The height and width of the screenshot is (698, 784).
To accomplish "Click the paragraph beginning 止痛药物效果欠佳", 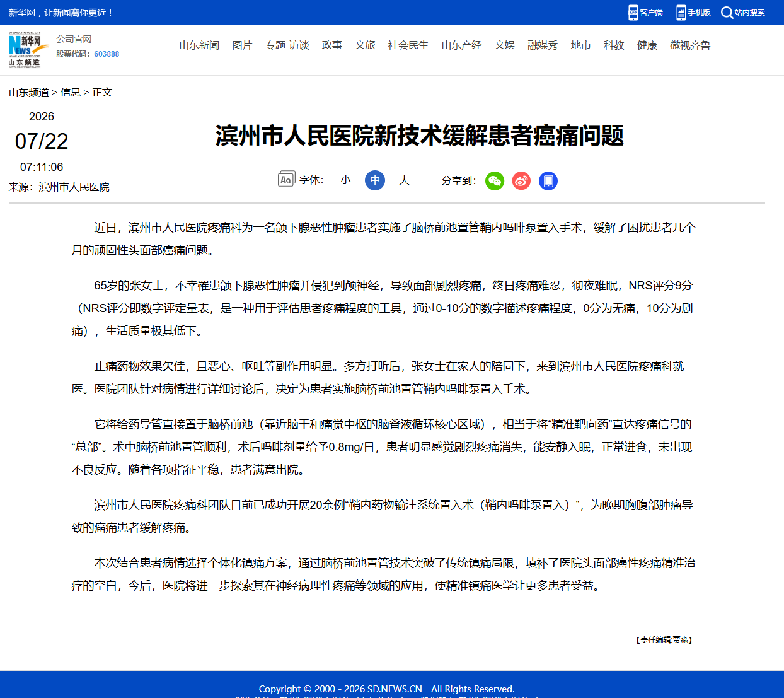I will (383, 378).
